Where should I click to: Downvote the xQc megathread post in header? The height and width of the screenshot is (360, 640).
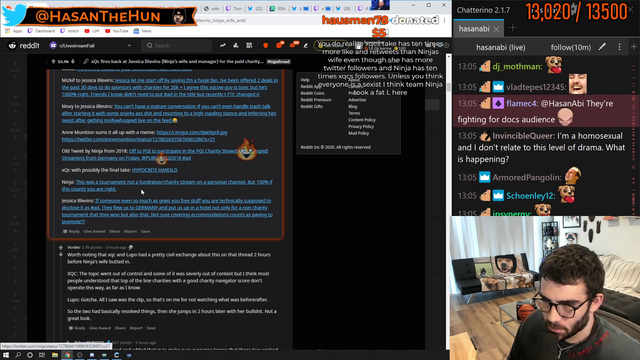[73, 62]
